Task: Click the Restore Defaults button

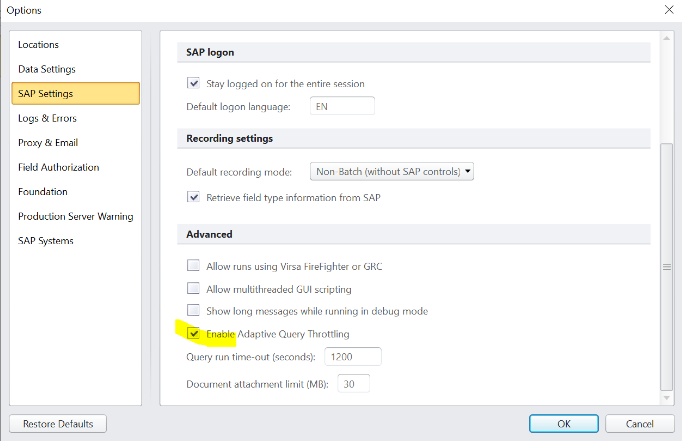Action: click(57, 423)
